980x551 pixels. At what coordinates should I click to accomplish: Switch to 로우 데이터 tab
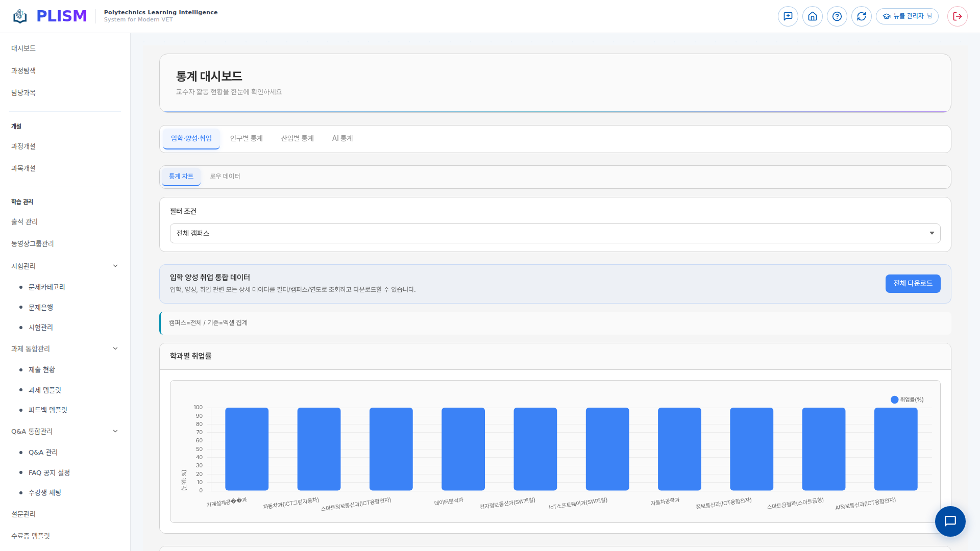tap(225, 176)
